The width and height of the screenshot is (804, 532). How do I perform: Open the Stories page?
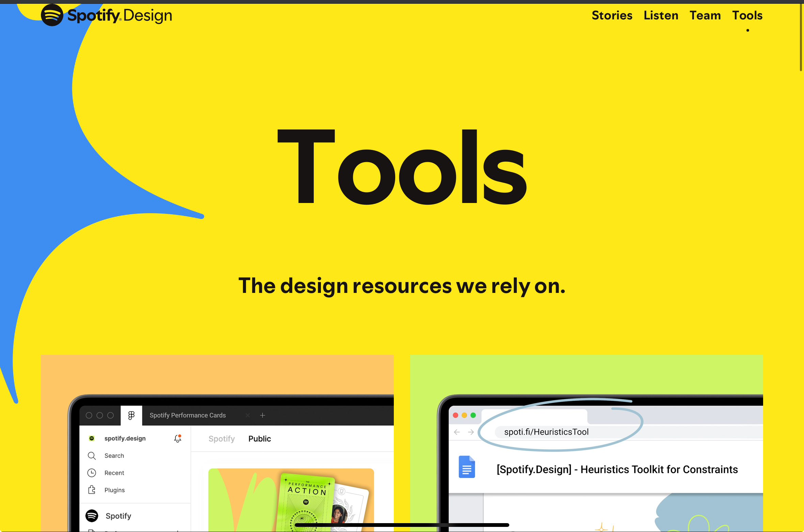(612, 15)
